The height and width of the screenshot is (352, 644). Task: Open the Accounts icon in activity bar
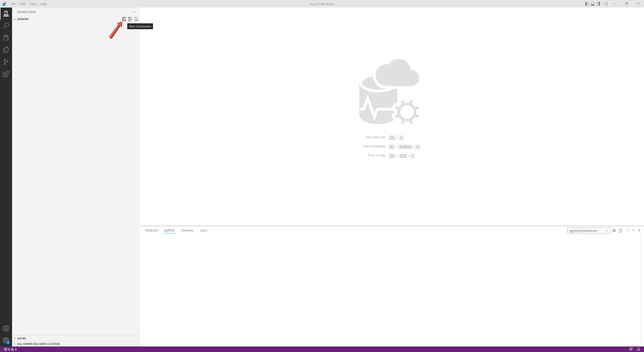point(6,328)
